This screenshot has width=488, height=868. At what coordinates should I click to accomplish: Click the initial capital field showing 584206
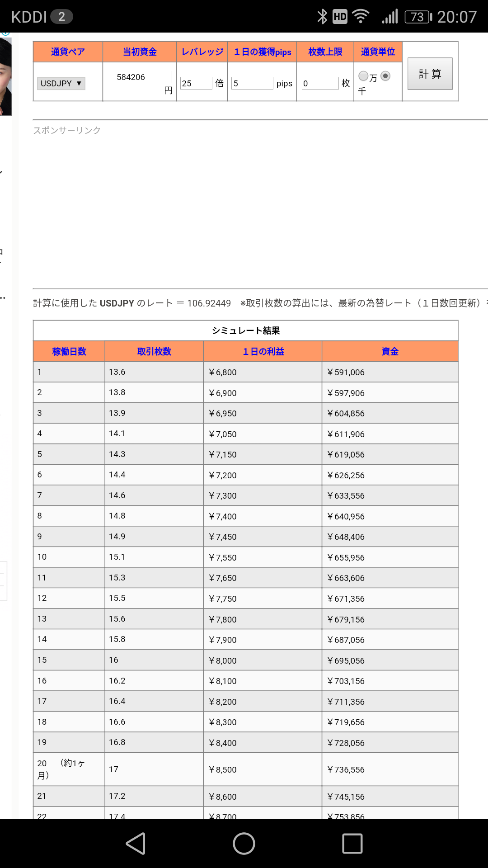143,77
